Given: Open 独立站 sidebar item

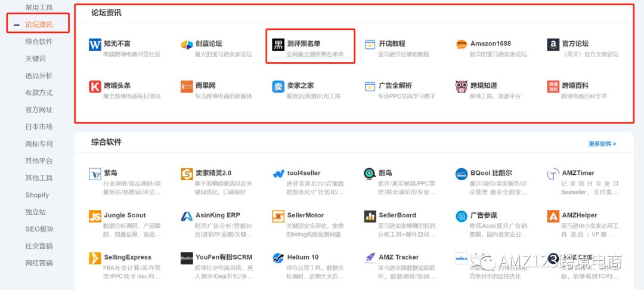Looking at the screenshot, I should tap(35, 212).
